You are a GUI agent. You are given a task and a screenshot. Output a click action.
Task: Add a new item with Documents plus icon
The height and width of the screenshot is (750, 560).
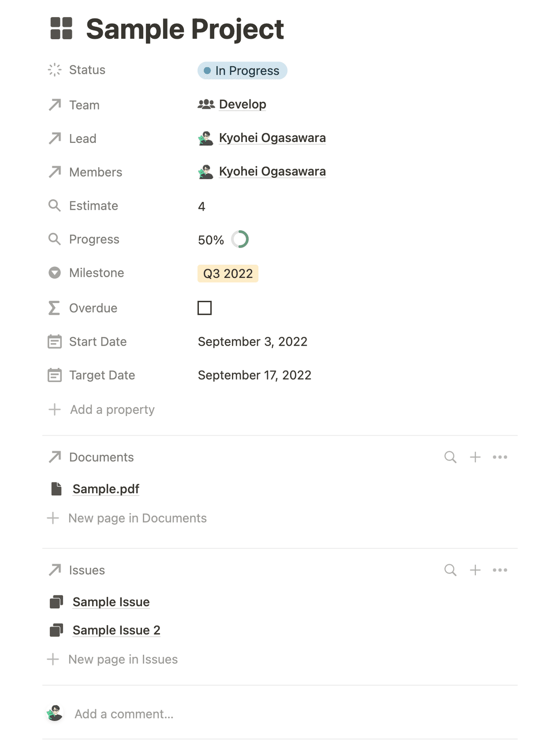click(x=475, y=457)
